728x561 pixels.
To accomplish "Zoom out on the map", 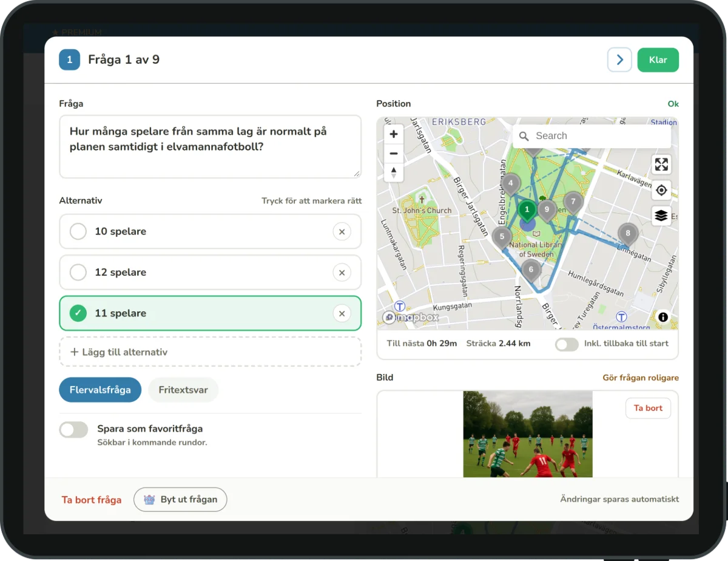I will coord(394,154).
